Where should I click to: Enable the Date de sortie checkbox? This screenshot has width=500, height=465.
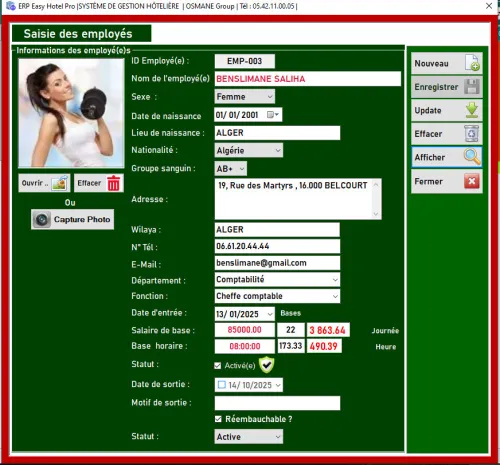pos(221,385)
